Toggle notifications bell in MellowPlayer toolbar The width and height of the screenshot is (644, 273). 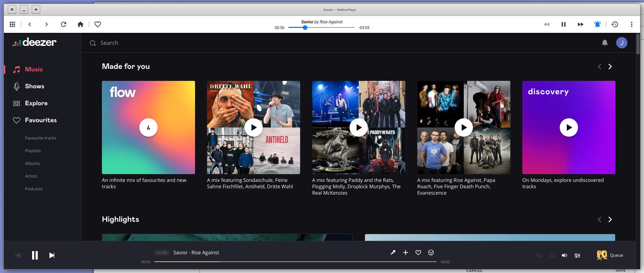[x=597, y=24]
